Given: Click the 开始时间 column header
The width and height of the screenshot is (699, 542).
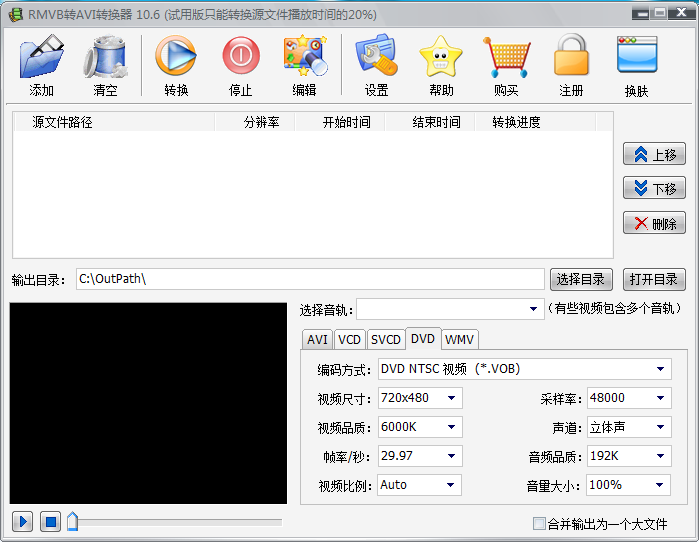Looking at the screenshot, I should pyautogui.click(x=340, y=122).
